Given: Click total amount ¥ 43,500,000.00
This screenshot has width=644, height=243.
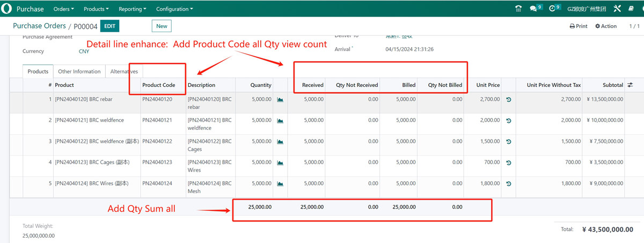Looking at the screenshot, I should (608, 229).
